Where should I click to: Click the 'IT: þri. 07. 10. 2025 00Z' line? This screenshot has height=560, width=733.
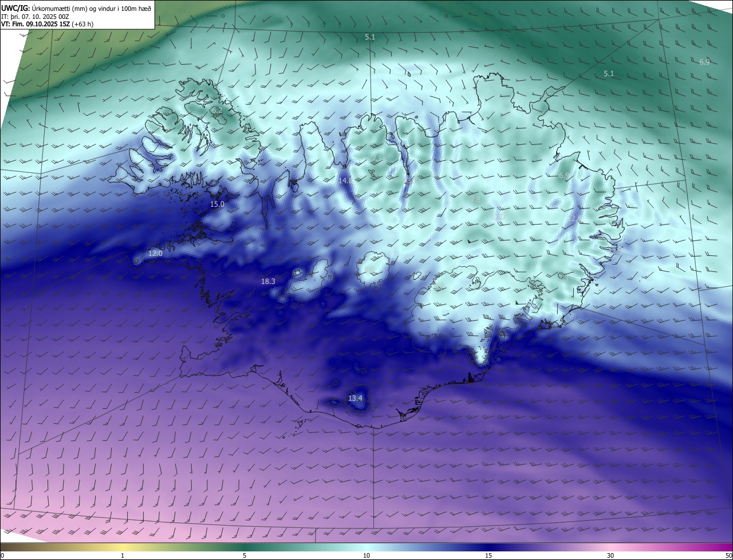pos(36,17)
